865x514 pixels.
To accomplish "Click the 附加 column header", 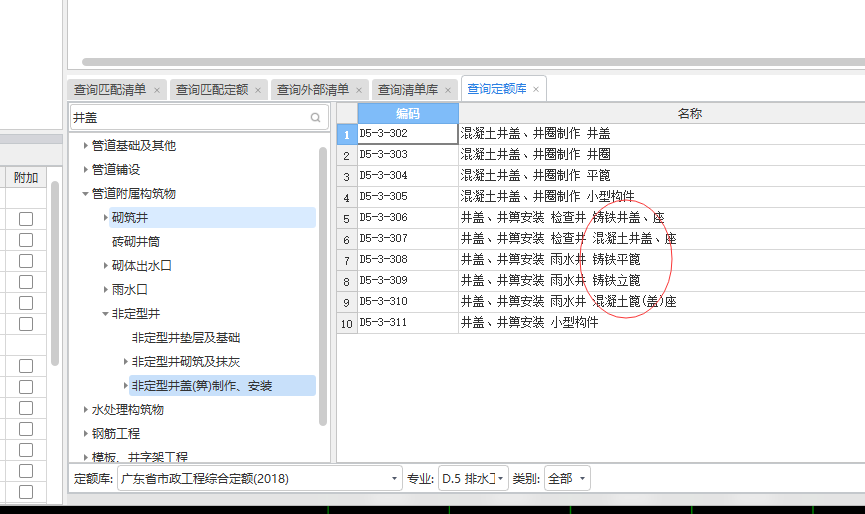I will pyautogui.click(x=26, y=178).
